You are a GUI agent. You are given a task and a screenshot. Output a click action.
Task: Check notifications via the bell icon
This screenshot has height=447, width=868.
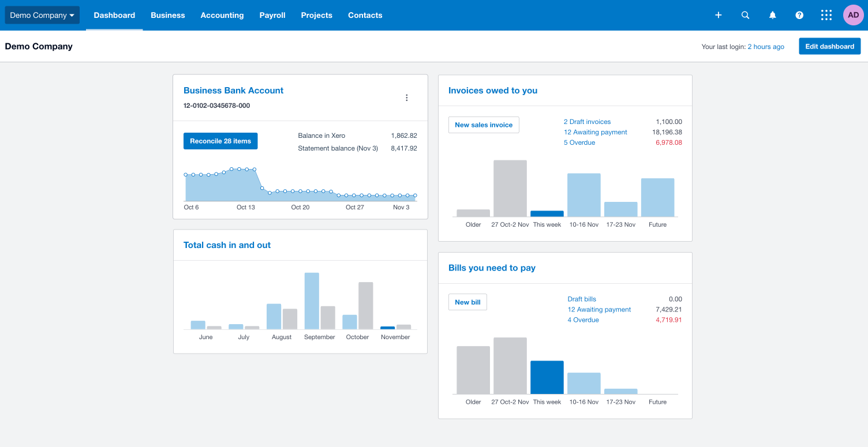pos(772,15)
